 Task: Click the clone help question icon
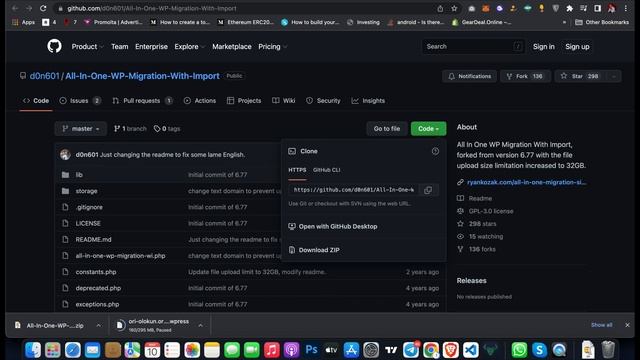435,151
